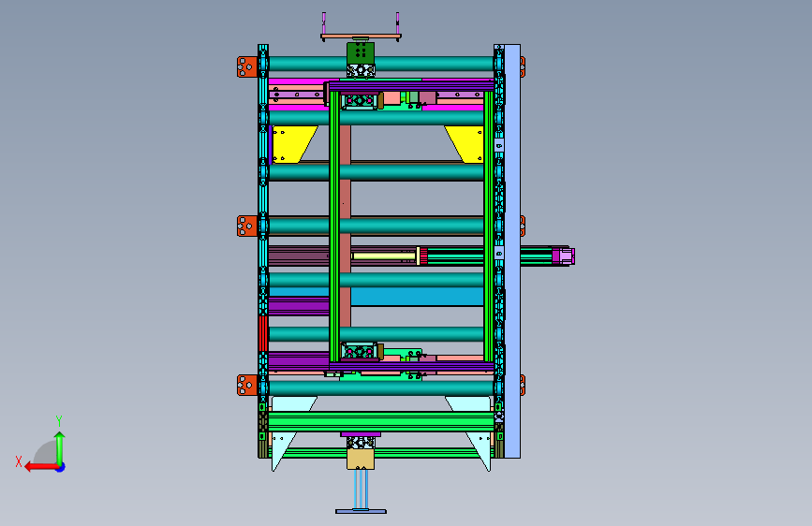The width and height of the screenshot is (812, 526).
Task: Select the top-left yellow gusset plate
Action: (292, 144)
